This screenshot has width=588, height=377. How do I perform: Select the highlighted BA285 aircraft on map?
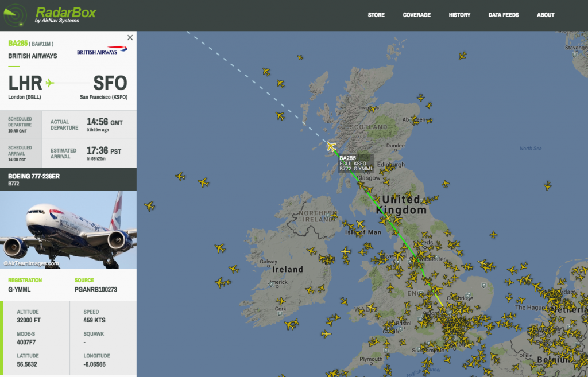click(331, 146)
